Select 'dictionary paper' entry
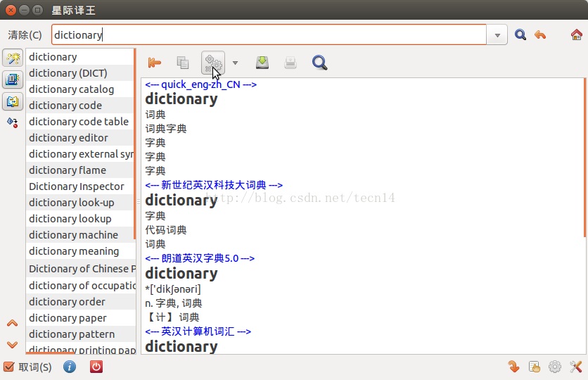This screenshot has width=588, height=380. [79, 318]
